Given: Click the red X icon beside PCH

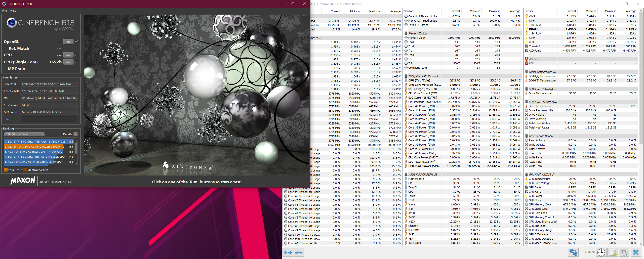Looking at the screenshot, I should (527, 63).
